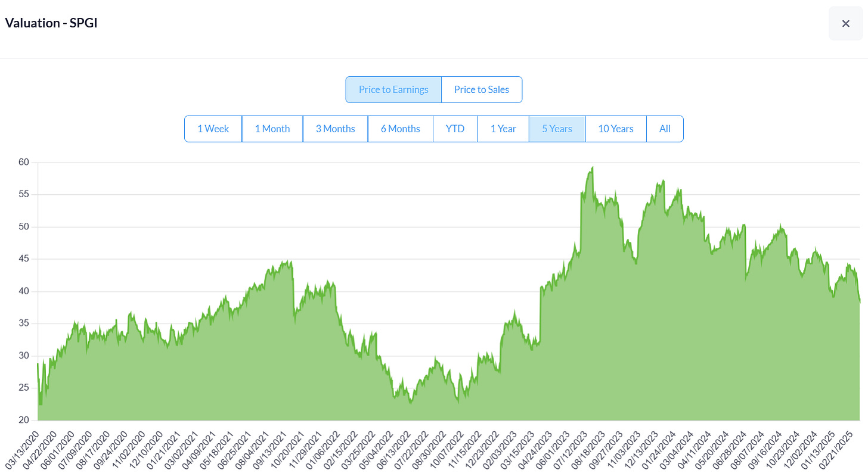Select the 5 Years range button
Viewport: 868px width, 473px height.
557,129
